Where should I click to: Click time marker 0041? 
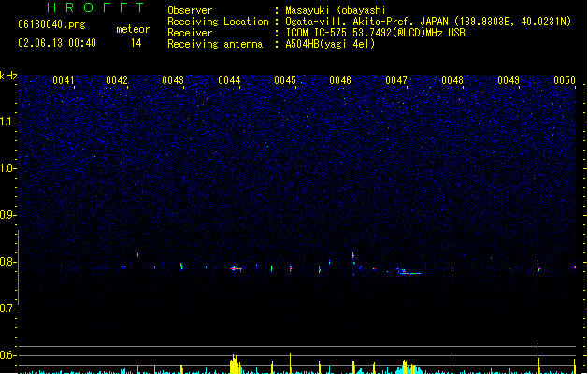[x=63, y=80]
